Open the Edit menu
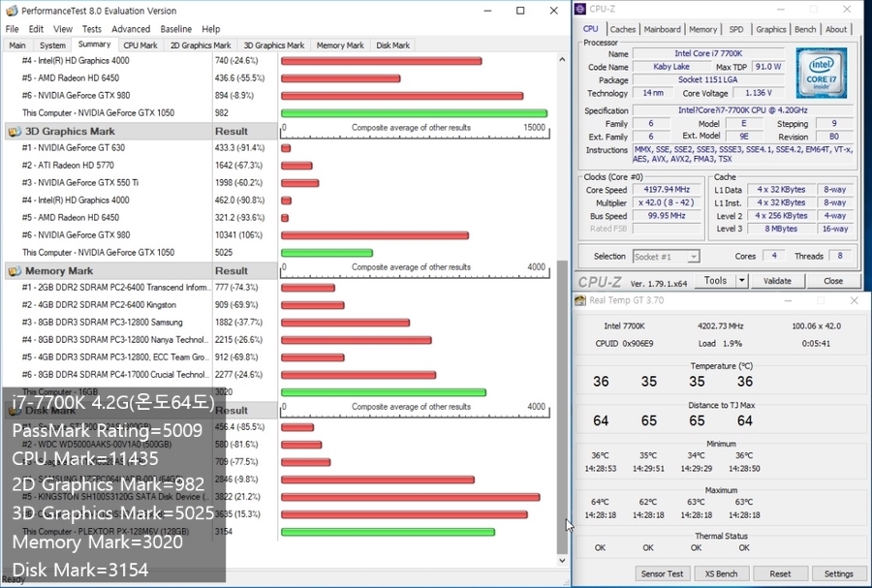 (36, 29)
